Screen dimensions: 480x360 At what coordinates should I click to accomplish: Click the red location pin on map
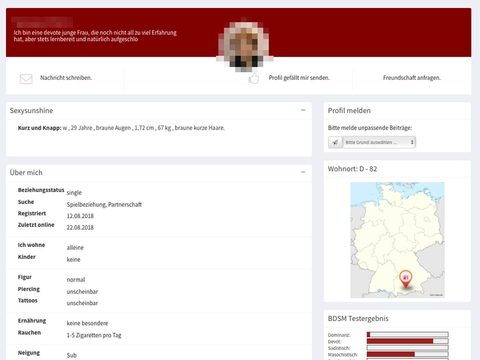point(405,279)
